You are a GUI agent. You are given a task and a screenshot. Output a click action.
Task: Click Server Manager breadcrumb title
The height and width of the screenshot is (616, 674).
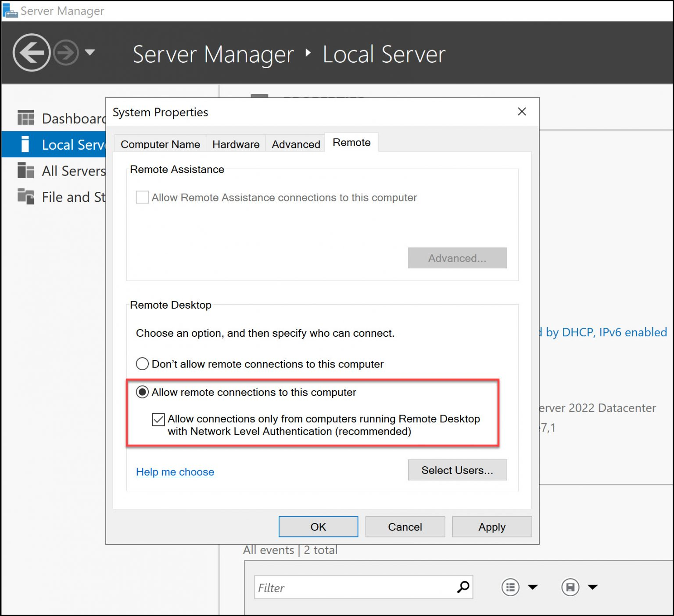213,54
